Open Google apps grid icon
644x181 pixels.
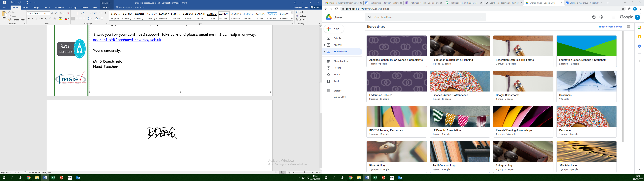pyautogui.click(x=613, y=17)
